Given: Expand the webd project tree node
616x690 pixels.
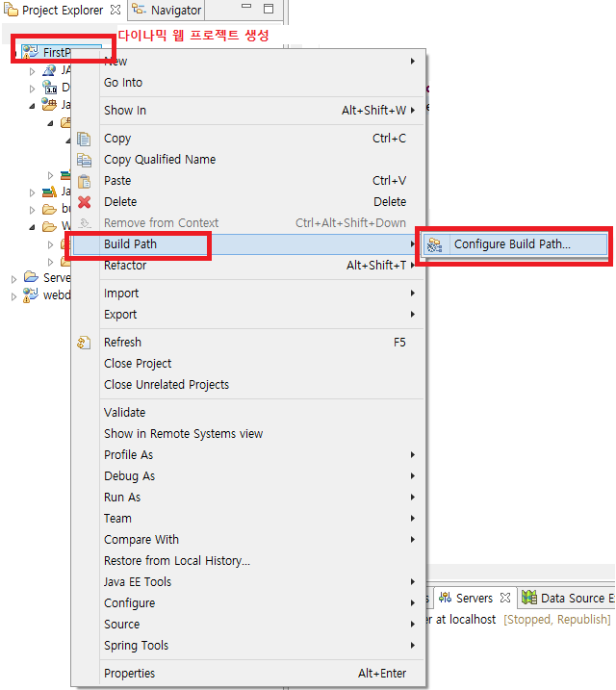Looking at the screenshot, I should [x=13, y=295].
